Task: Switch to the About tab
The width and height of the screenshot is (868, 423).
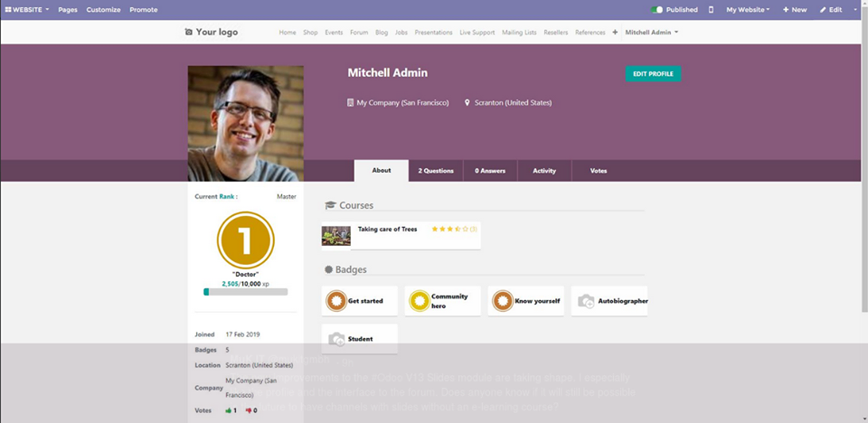Action: pos(382,171)
